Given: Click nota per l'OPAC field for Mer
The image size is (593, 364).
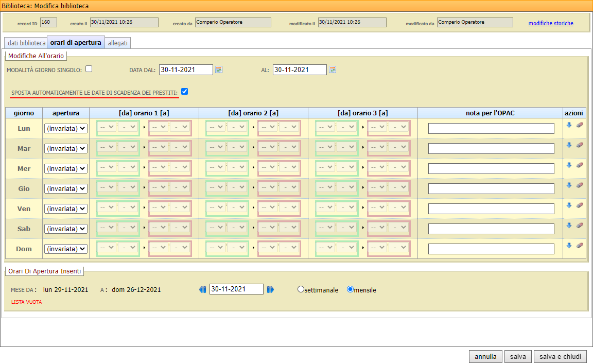Looking at the screenshot, I should coord(491,168).
